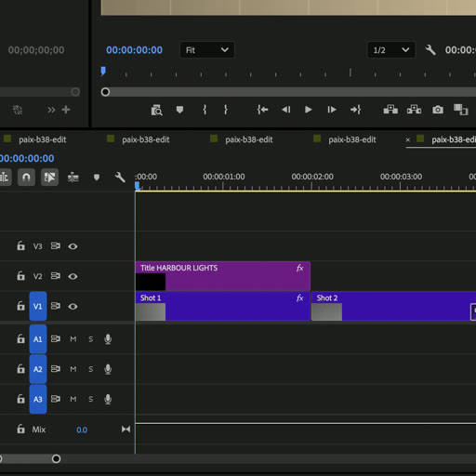Toggle sync lock on V3

56,246
